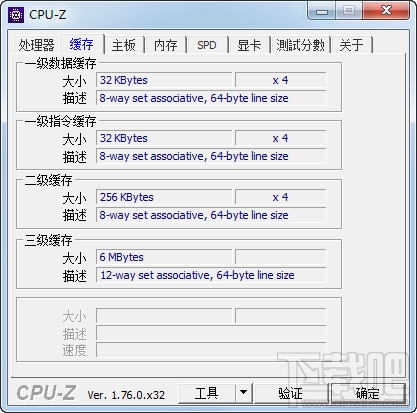Open the SPD tab
Image resolution: width=417 pixels, height=413 pixels.
pyautogui.click(x=207, y=45)
